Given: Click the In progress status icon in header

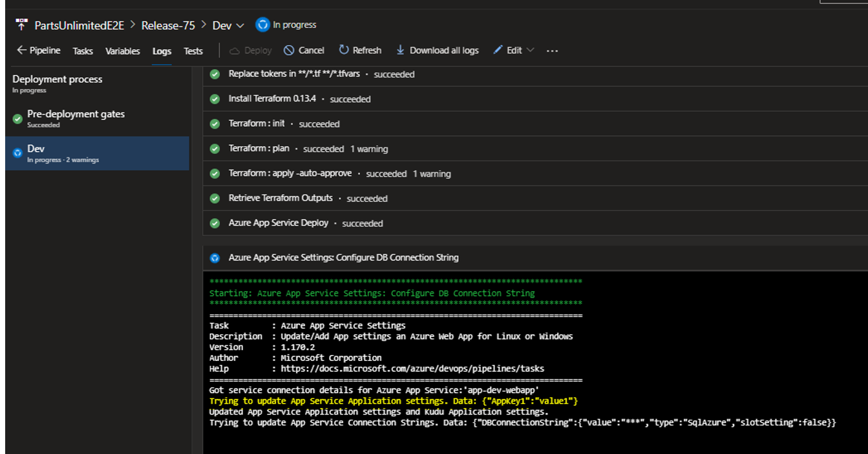Looking at the screenshot, I should (x=262, y=25).
